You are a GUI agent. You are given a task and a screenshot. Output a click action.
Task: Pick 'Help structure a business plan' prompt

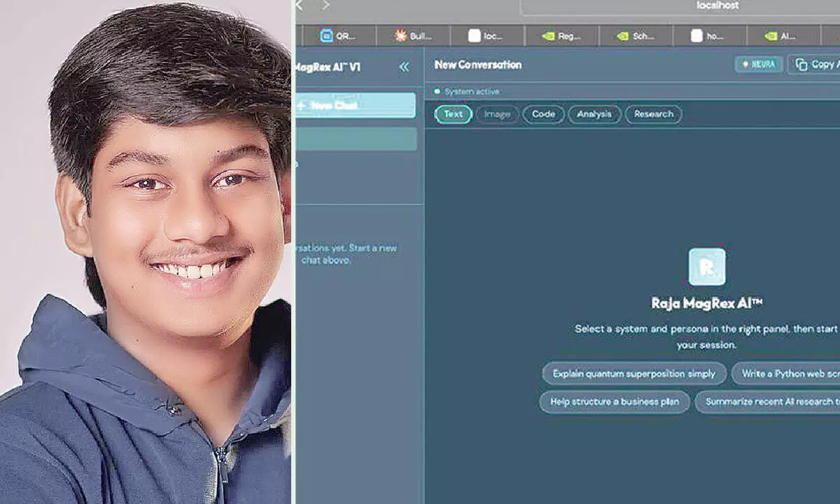614,402
